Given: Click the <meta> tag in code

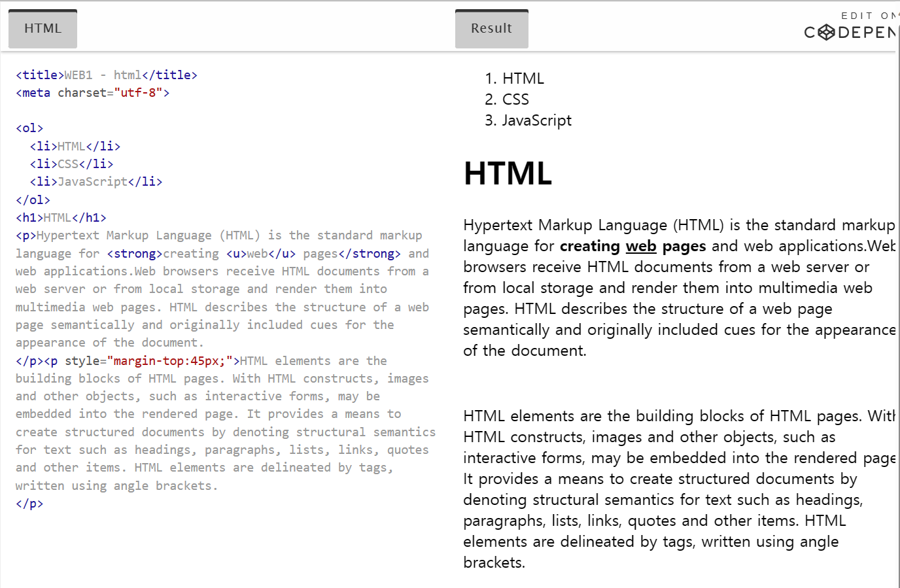Looking at the screenshot, I should (x=33, y=92).
